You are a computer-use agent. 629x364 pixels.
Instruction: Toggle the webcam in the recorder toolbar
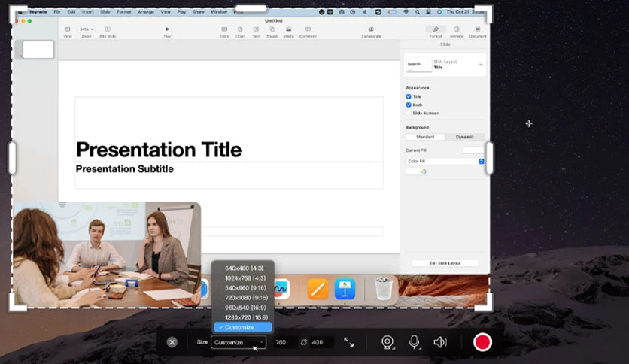(387, 342)
